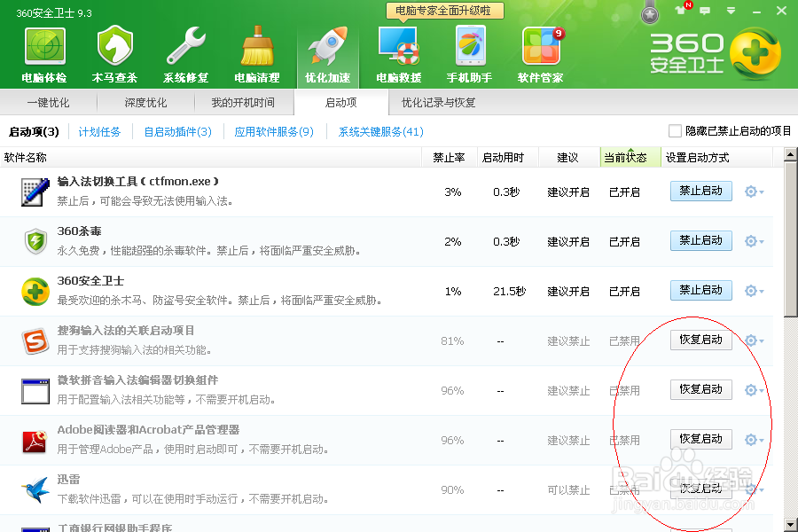Open 手机助手 phone assistant

click(469, 54)
